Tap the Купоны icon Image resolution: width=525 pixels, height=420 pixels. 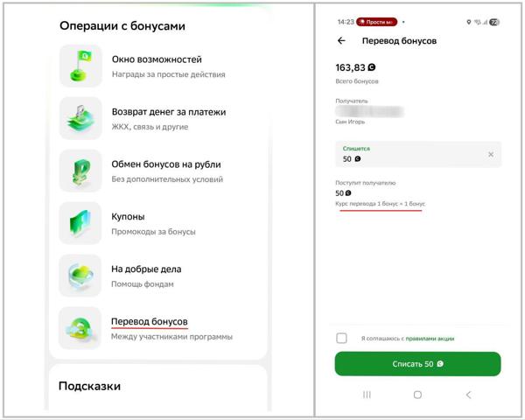coord(81,223)
